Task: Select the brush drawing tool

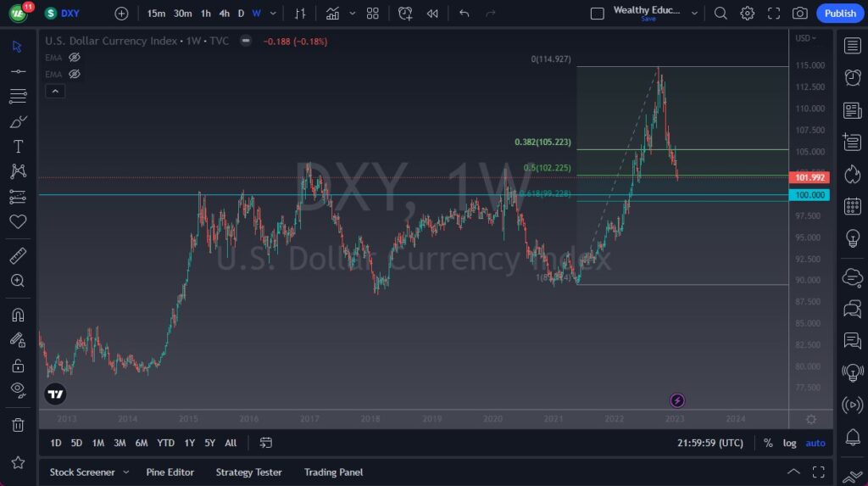Action: pos(18,121)
